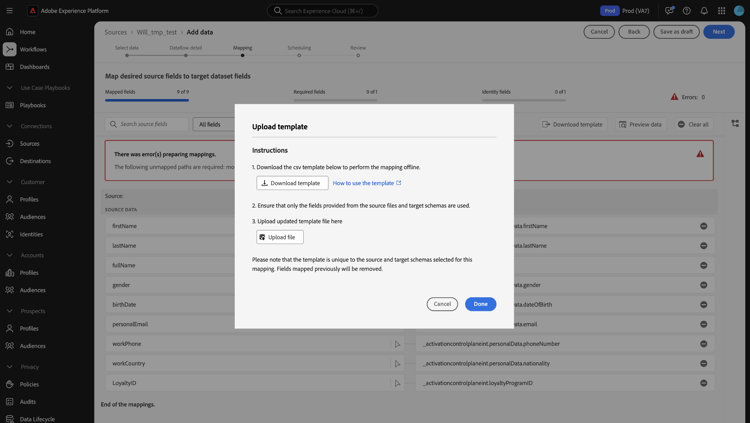Click the workCountry mapping arrow icon

point(397,364)
